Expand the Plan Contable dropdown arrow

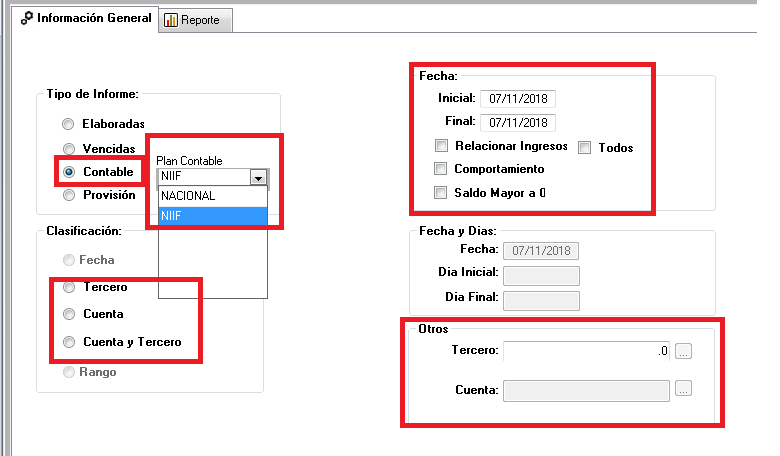point(259,177)
